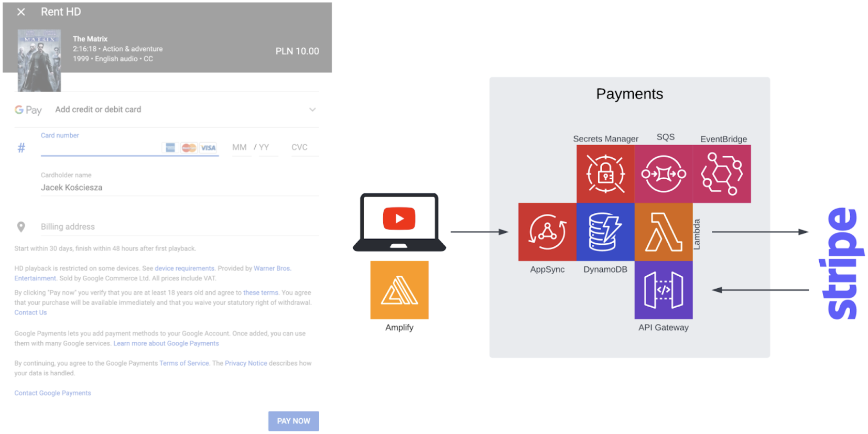Click the DynamoDB icon
Viewport: 868px width, 434px height.
pos(605,232)
